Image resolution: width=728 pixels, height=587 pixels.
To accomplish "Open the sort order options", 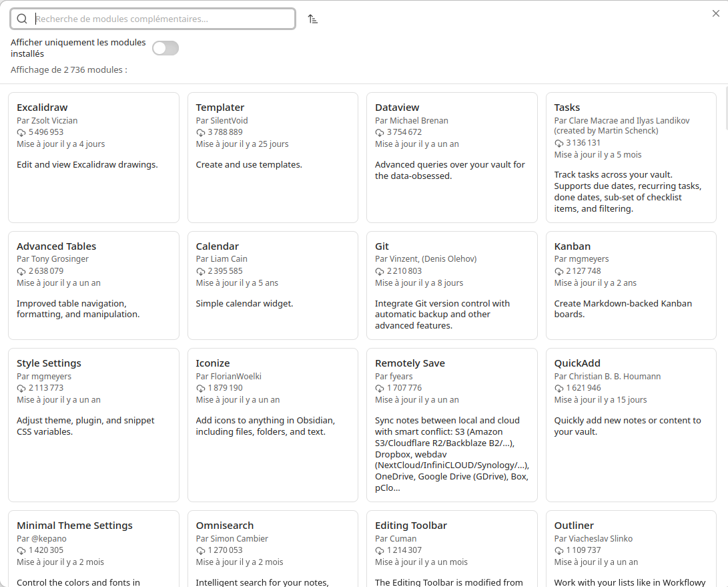I will (312, 19).
